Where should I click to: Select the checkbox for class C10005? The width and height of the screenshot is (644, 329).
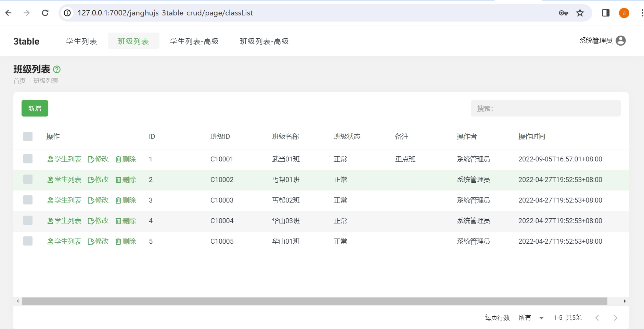28,241
